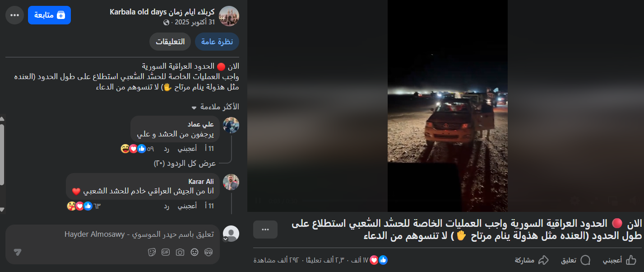Attach a photo using the camera icon

click(x=180, y=252)
